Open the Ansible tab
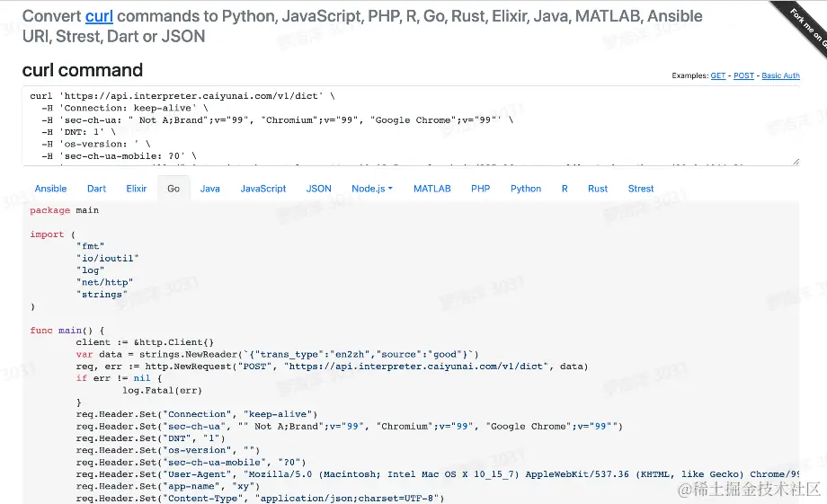 (50, 189)
